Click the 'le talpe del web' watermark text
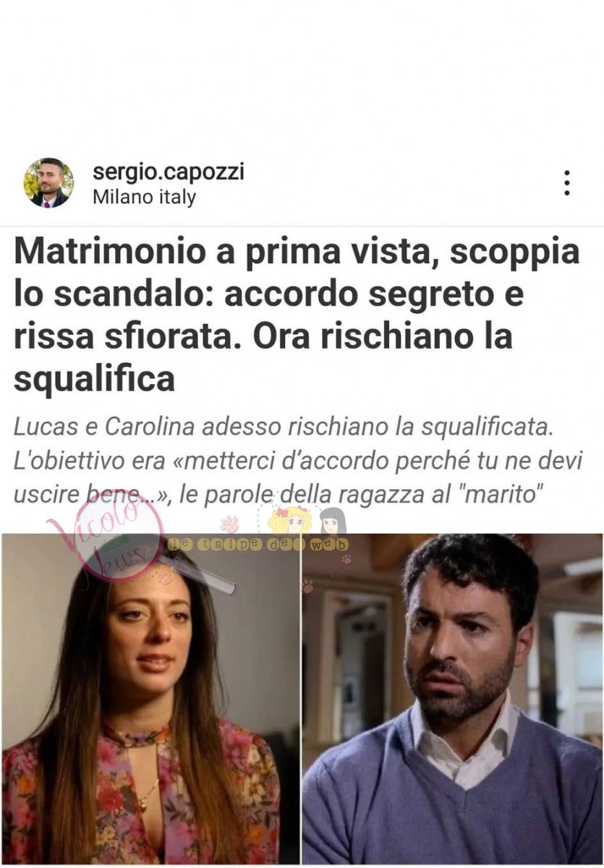Viewport: 604px width, 868px height. (x=258, y=544)
